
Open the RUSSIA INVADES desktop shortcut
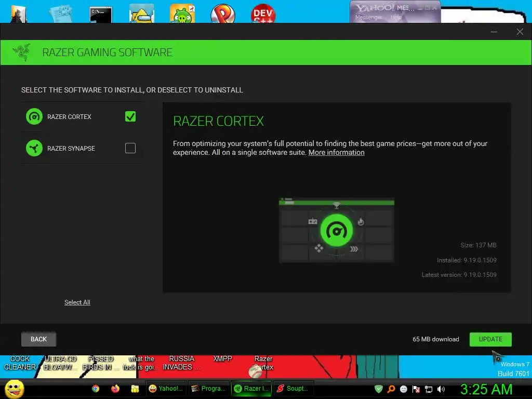(x=181, y=363)
